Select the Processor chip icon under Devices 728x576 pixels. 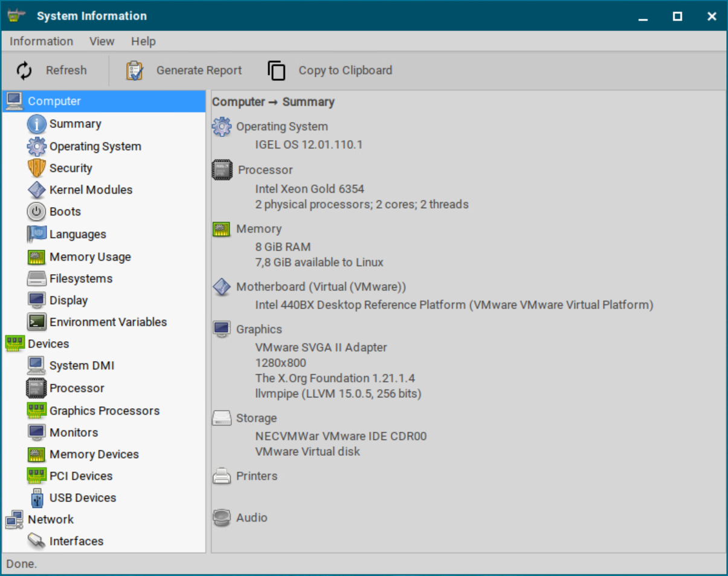click(x=36, y=388)
